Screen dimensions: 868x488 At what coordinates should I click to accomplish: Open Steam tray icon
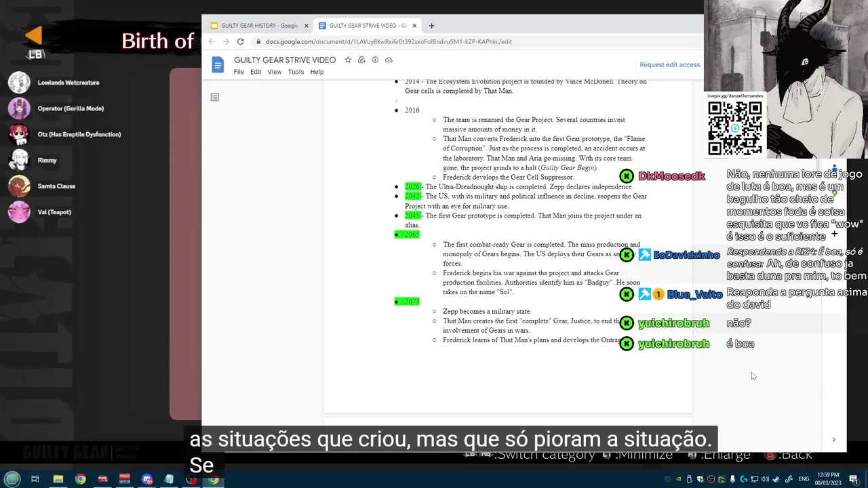pos(776,479)
